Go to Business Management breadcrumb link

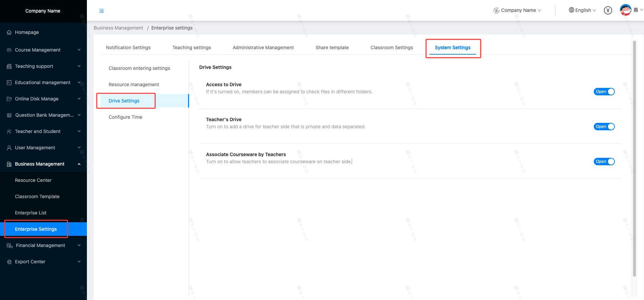click(118, 28)
